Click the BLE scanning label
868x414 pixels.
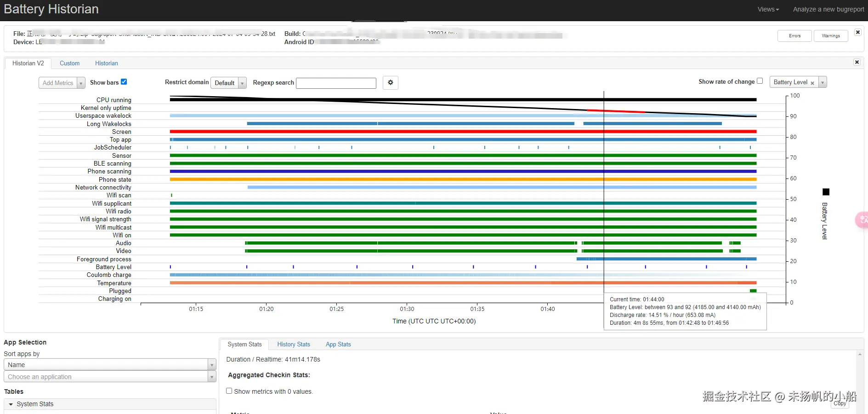click(112, 163)
